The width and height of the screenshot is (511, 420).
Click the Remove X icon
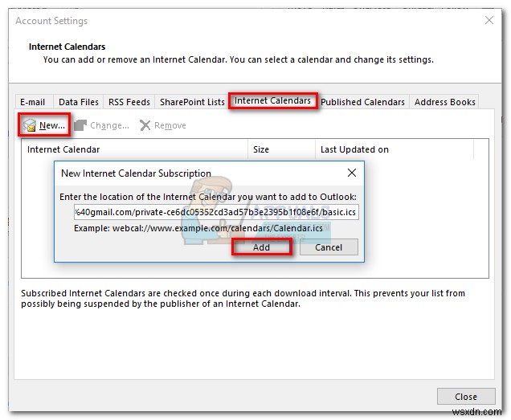pyautogui.click(x=145, y=125)
